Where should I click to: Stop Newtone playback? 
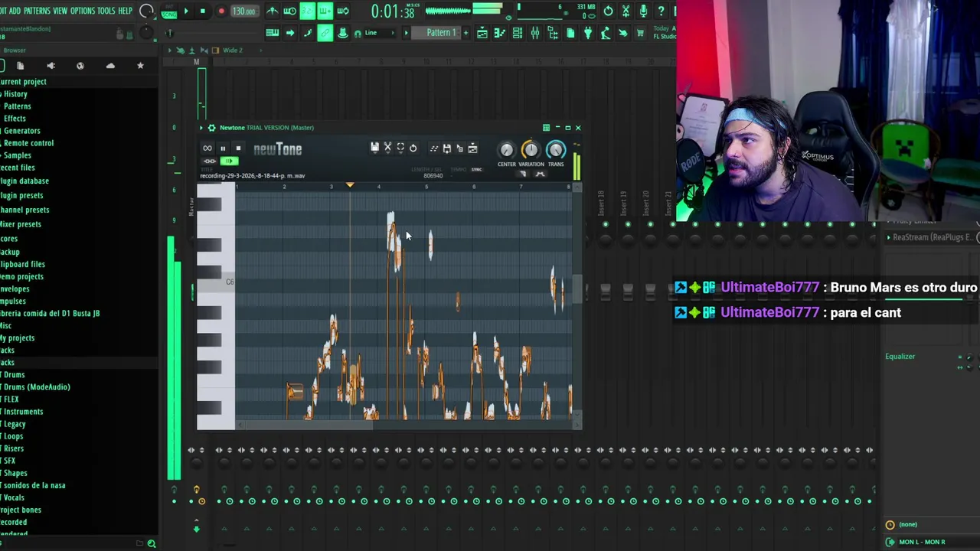(238, 148)
